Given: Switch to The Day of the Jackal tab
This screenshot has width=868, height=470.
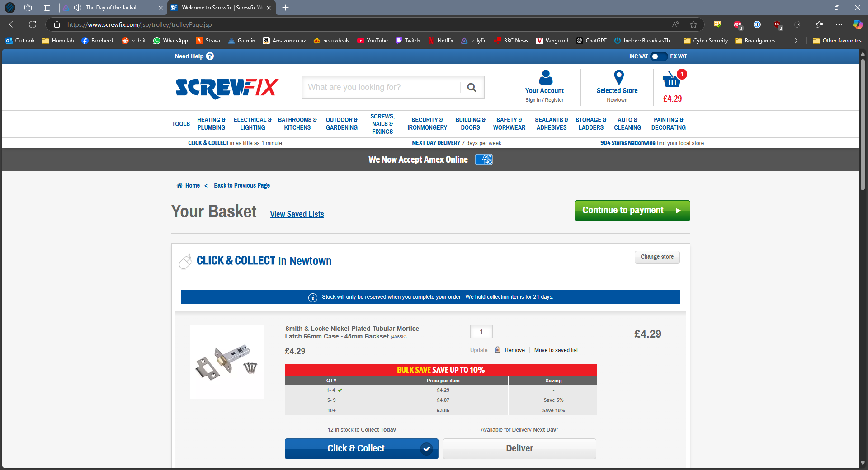Looking at the screenshot, I should click(x=111, y=8).
